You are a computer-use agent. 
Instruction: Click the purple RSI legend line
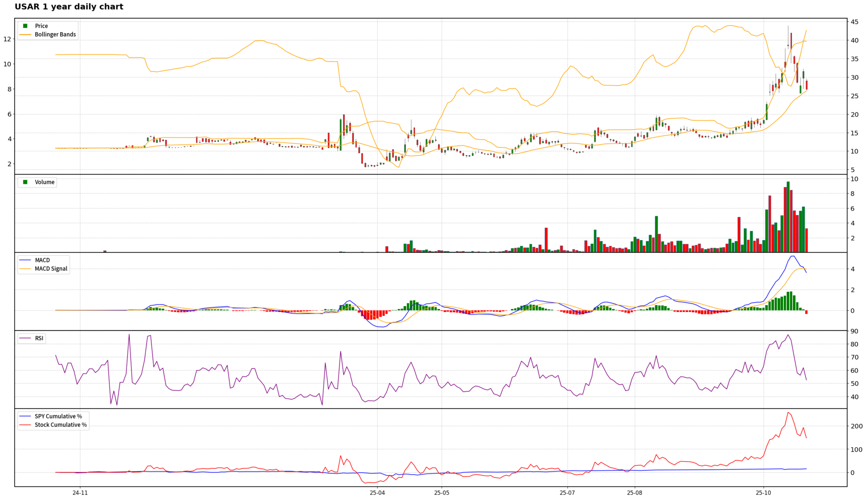25,339
